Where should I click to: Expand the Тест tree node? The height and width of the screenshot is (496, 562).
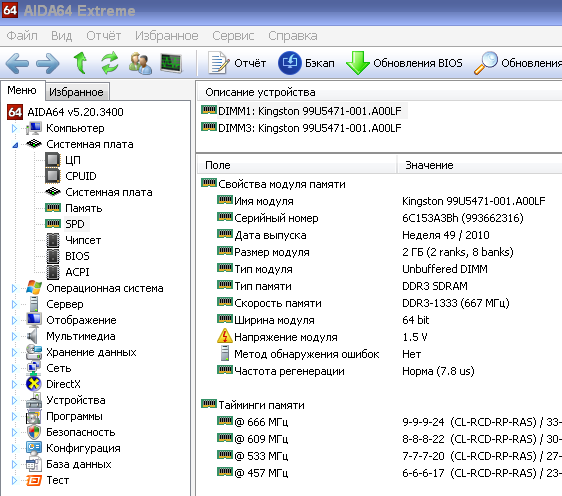(x=14, y=480)
